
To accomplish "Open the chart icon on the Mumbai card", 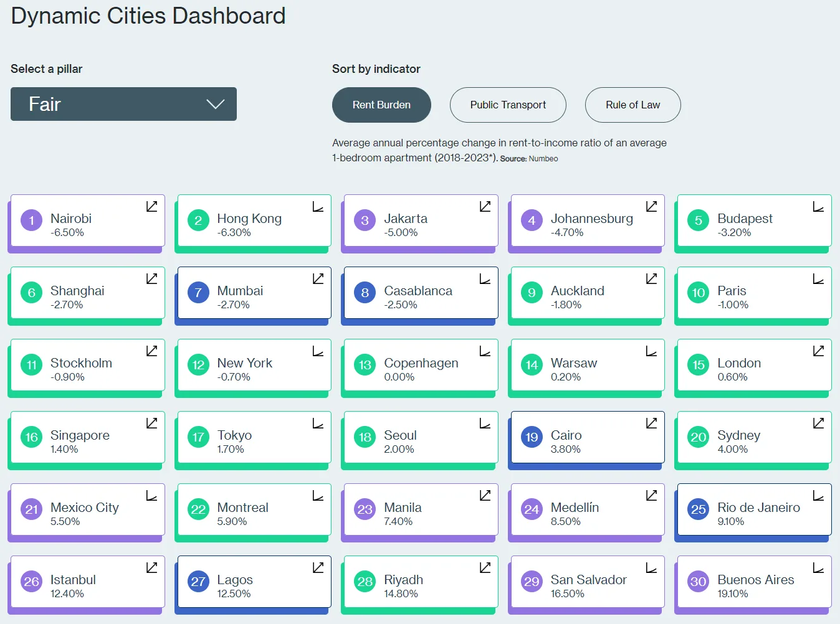I will [x=318, y=278].
